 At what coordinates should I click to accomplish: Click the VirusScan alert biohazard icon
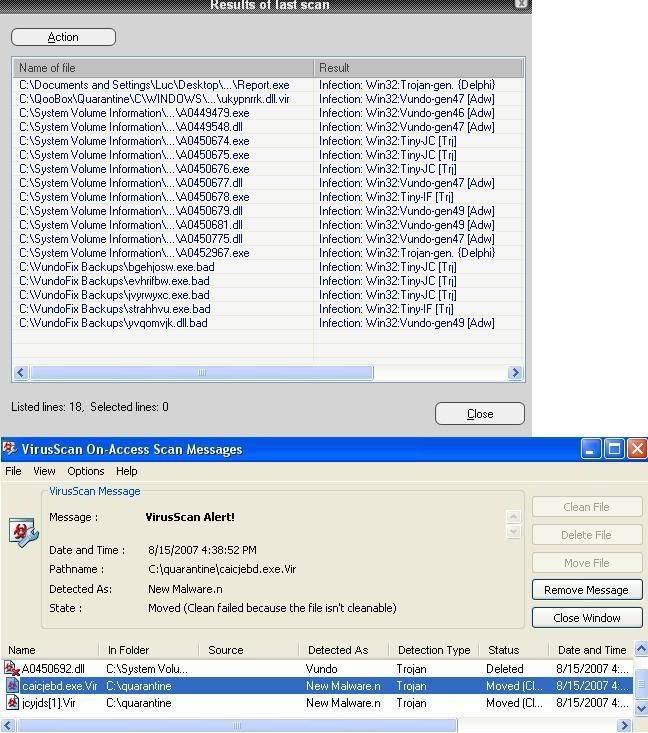click(23, 531)
